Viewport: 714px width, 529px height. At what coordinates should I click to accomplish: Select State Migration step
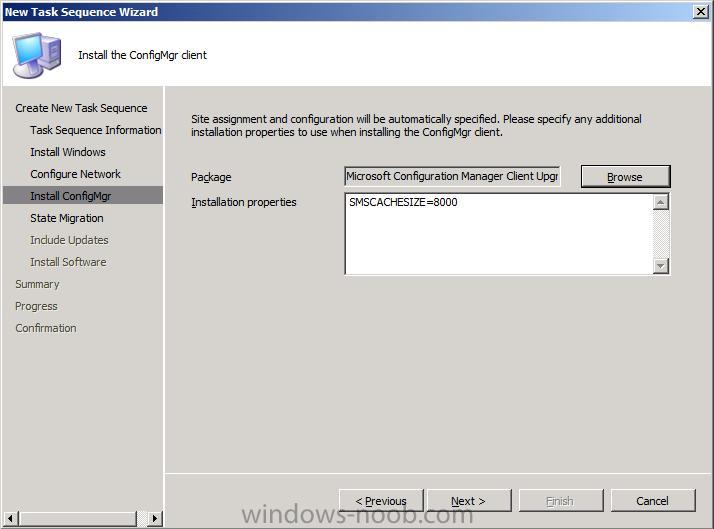coord(67,218)
